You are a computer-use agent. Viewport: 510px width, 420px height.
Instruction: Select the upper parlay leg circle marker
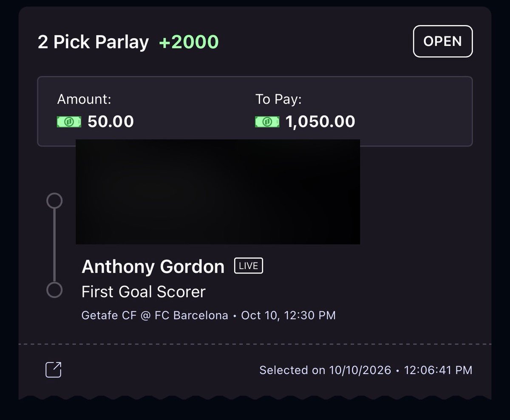54,201
